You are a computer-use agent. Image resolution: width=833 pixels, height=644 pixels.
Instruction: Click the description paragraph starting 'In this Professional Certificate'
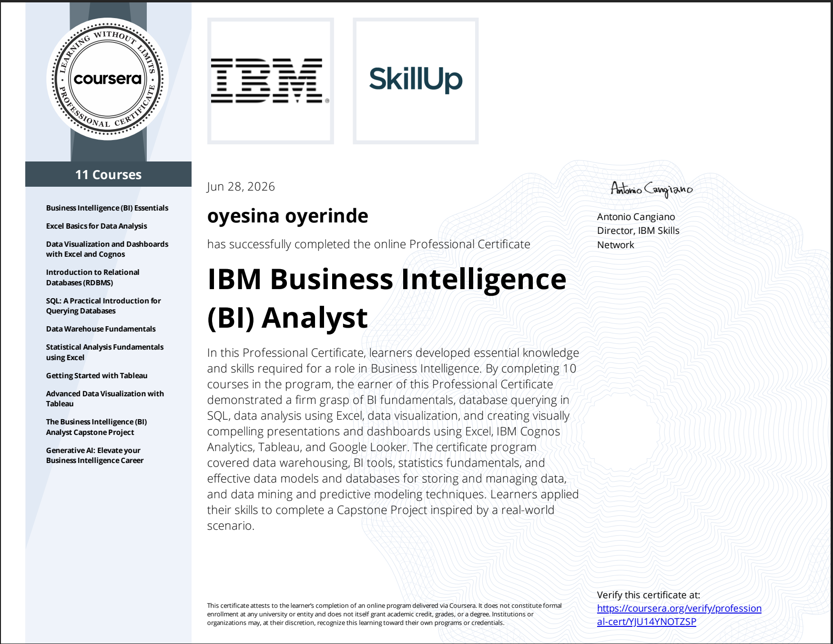tap(393, 439)
